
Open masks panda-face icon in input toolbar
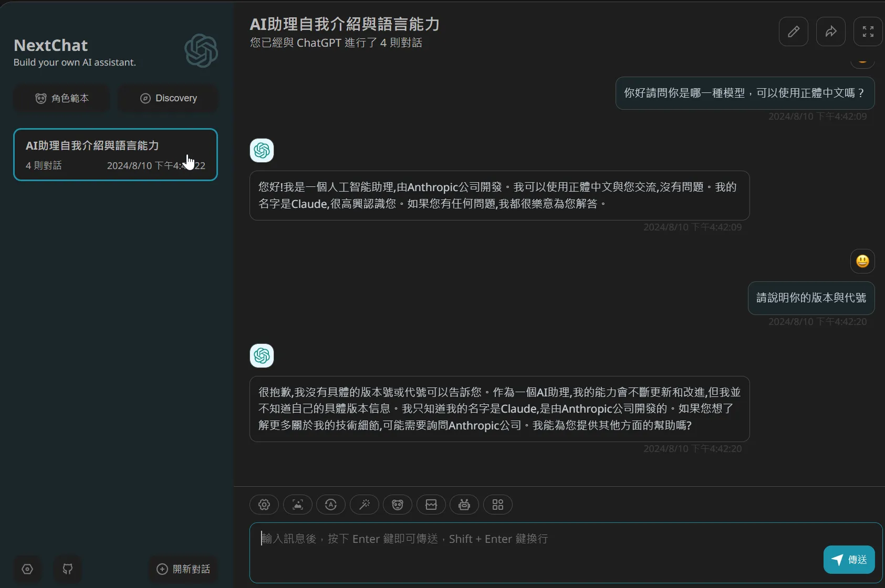(x=398, y=505)
